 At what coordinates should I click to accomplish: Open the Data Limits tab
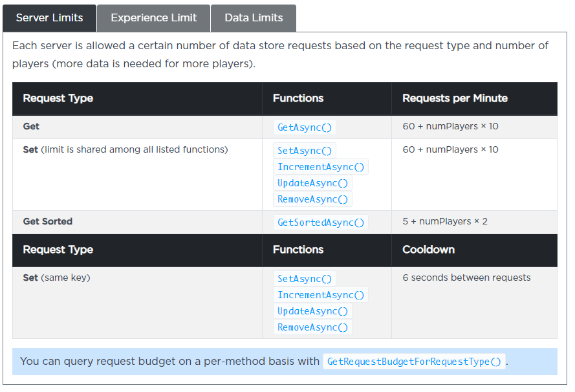coord(254,18)
